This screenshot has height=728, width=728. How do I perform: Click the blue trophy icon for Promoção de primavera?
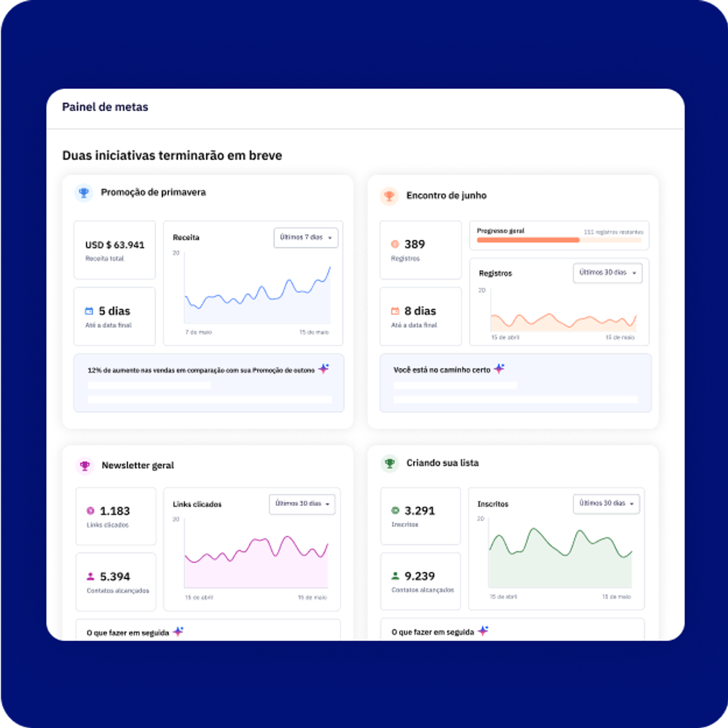pos(84,193)
